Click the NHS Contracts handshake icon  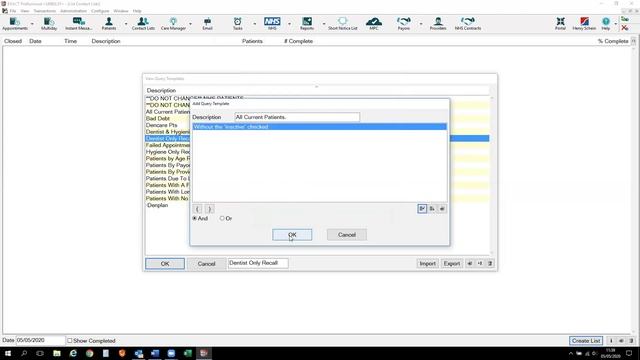[468, 24]
